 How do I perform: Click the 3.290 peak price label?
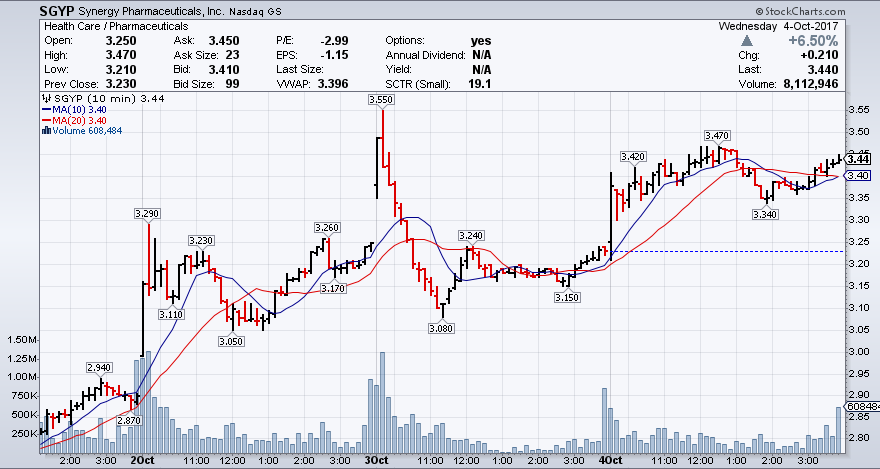pyautogui.click(x=147, y=213)
